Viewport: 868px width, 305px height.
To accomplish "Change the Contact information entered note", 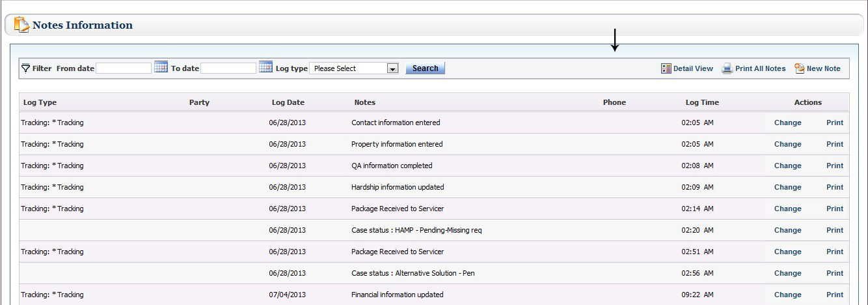I will (x=787, y=123).
